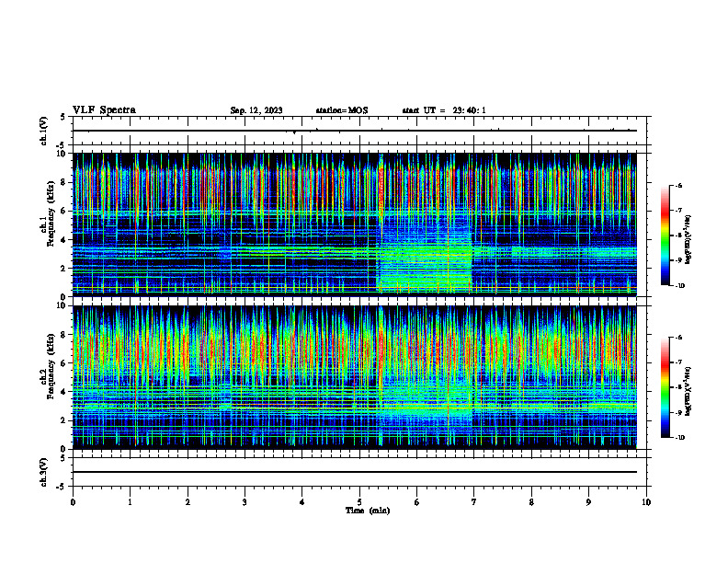
Task: Click the "start UT = 23:40: 1" text
Action: pyautogui.click(x=444, y=110)
